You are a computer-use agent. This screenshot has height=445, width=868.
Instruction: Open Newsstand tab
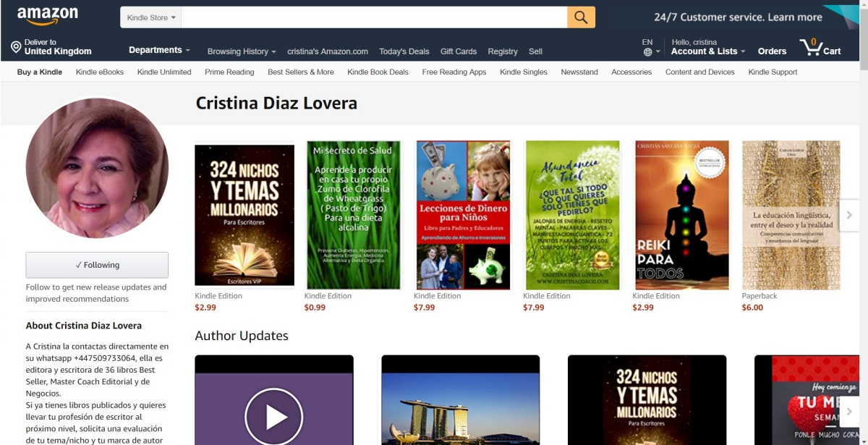[x=579, y=72]
